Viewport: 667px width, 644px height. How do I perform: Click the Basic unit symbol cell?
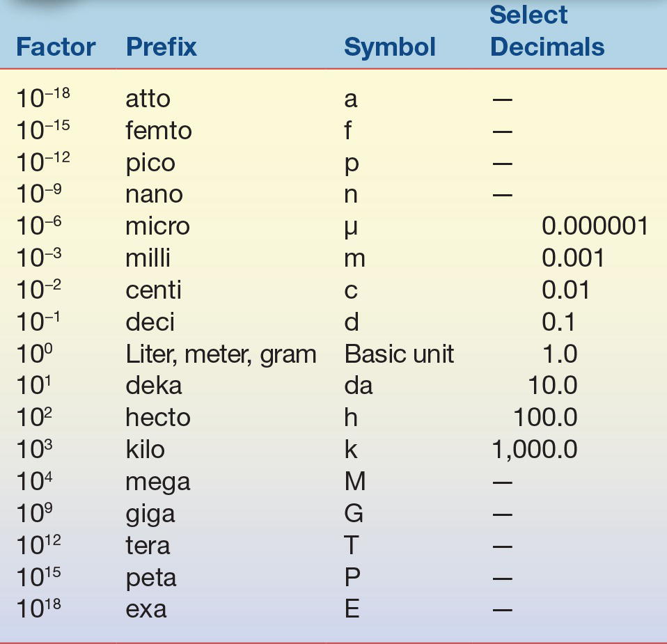398,354
